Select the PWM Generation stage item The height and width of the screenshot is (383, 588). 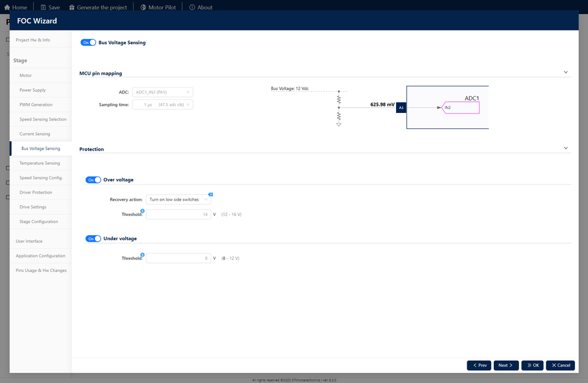[41, 105]
